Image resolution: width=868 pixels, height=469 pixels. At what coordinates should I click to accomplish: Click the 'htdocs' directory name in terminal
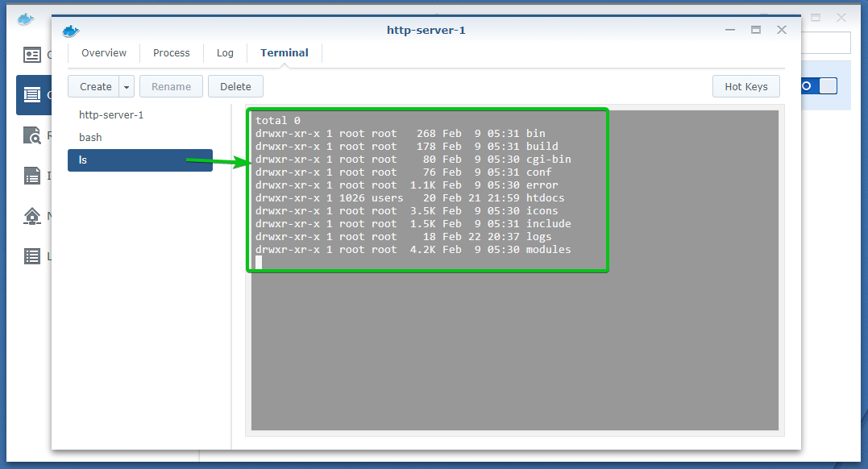point(546,198)
